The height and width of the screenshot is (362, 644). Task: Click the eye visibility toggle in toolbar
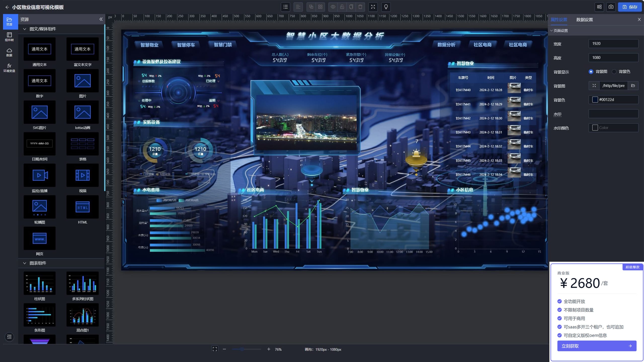point(333,7)
